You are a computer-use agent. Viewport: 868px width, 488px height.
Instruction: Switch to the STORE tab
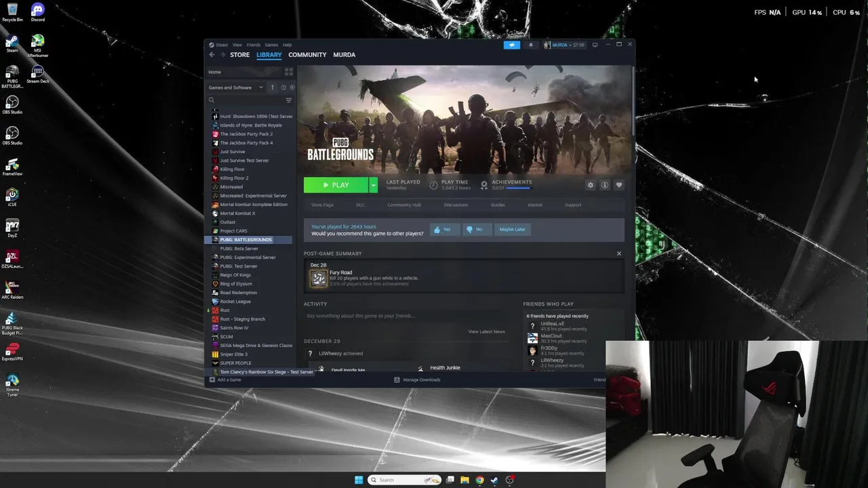coord(239,55)
